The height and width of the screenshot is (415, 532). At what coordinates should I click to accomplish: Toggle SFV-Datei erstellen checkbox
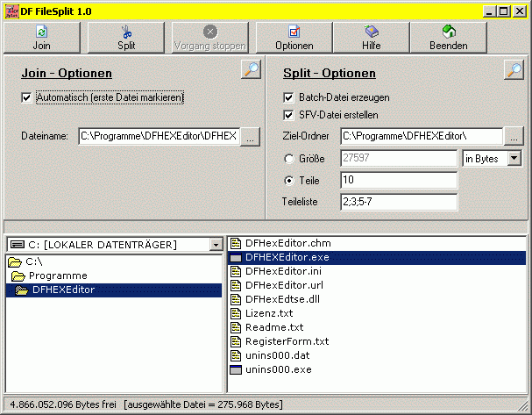click(x=289, y=114)
